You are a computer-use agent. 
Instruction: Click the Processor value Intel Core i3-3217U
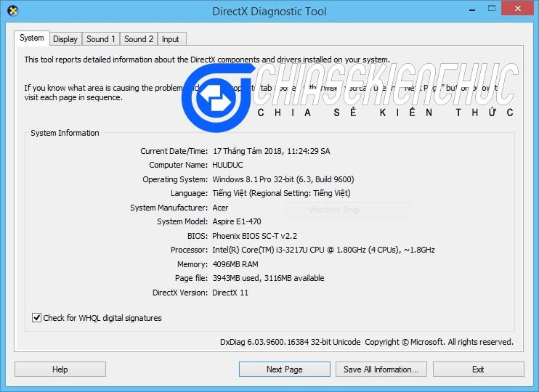[x=323, y=250]
